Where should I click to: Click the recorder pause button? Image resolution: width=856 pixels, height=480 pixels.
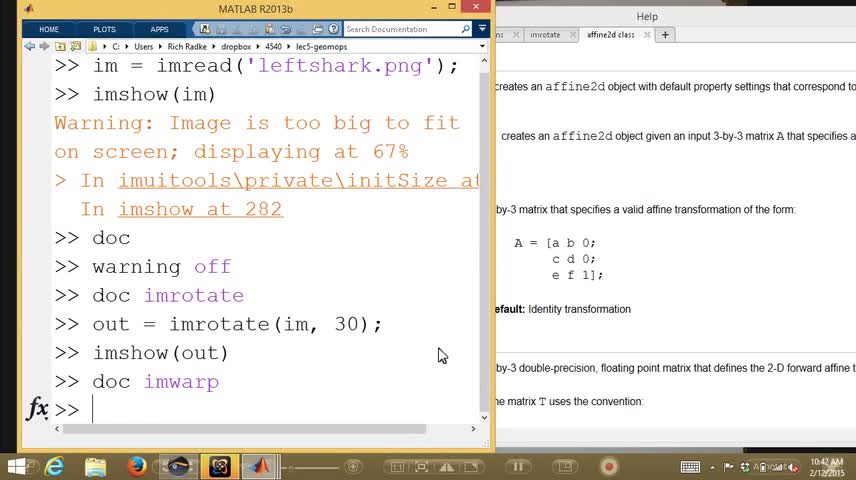pyautogui.click(x=518, y=467)
